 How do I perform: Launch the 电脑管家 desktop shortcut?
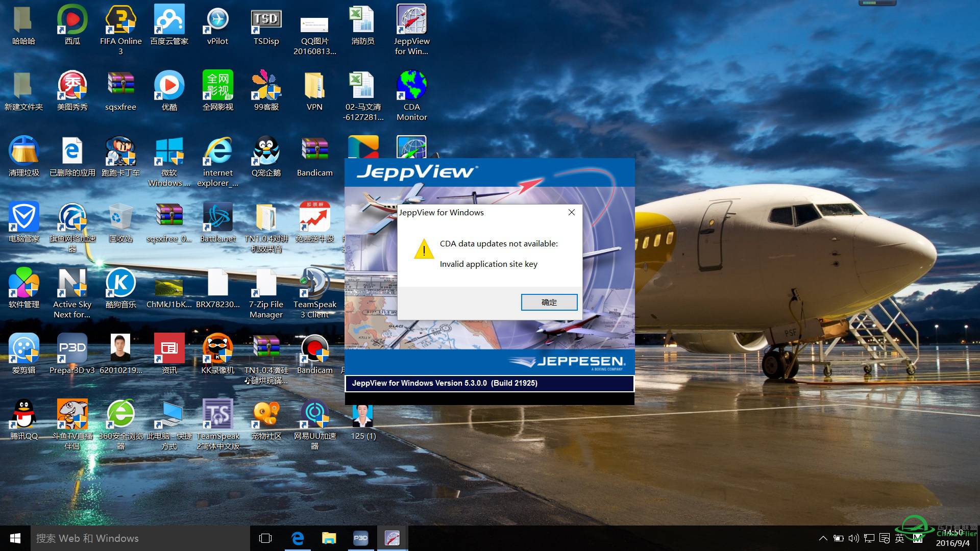pos(23,222)
